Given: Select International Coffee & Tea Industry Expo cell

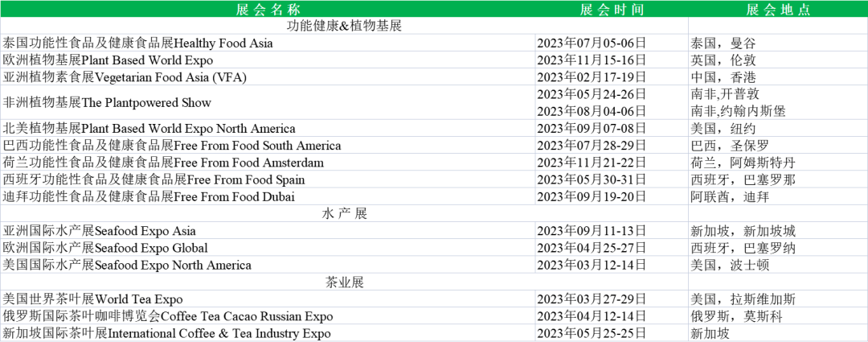Looking at the screenshot, I should point(268,334).
